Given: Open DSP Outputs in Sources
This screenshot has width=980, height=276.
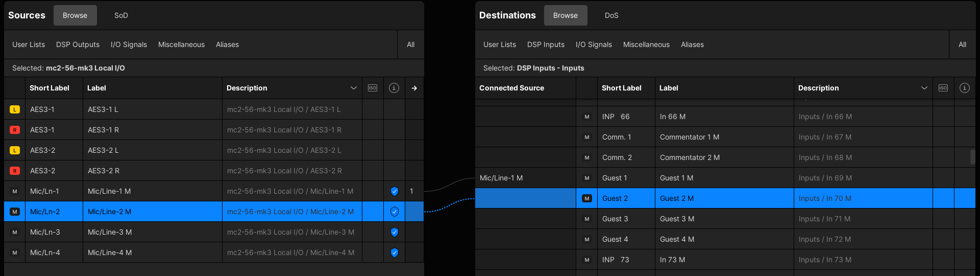Looking at the screenshot, I should (x=78, y=44).
